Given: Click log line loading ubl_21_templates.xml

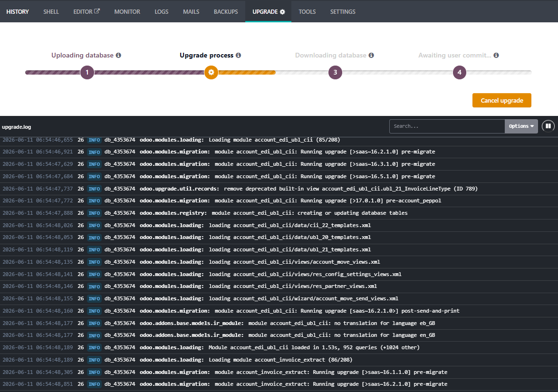Looking at the screenshot, I should (x=279, y=250).
